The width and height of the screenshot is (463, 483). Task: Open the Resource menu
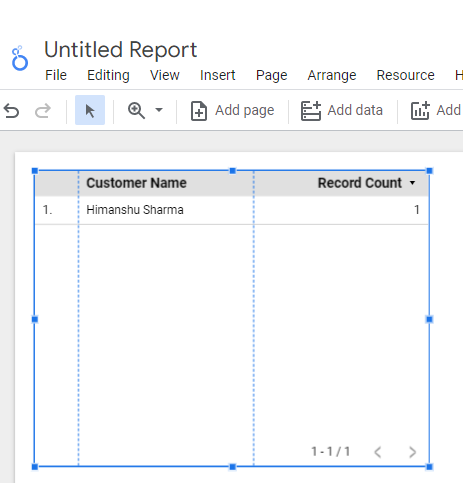click(x=406, y=75)
